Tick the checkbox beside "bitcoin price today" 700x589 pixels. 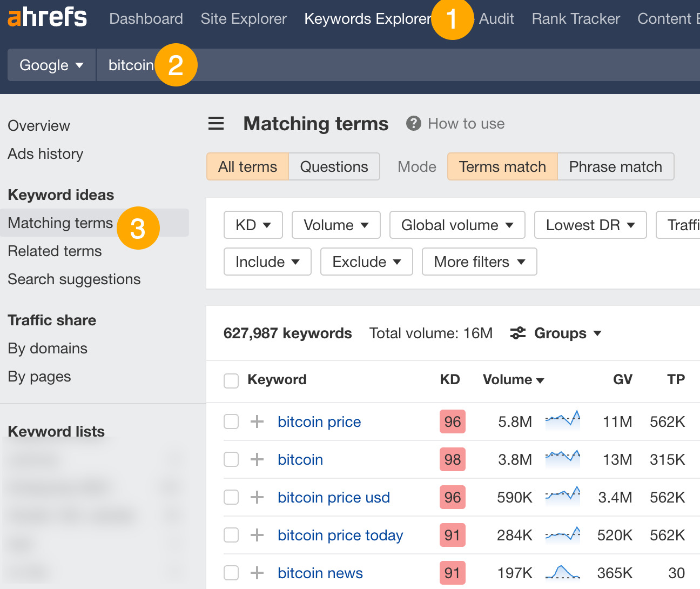(x=231, y=535)
